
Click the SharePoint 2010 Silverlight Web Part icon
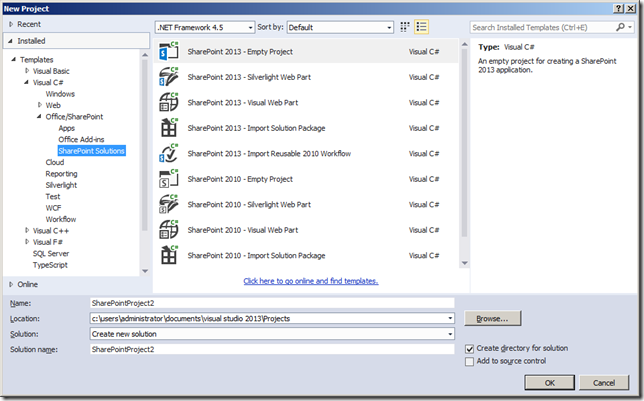tap(168, 204)
